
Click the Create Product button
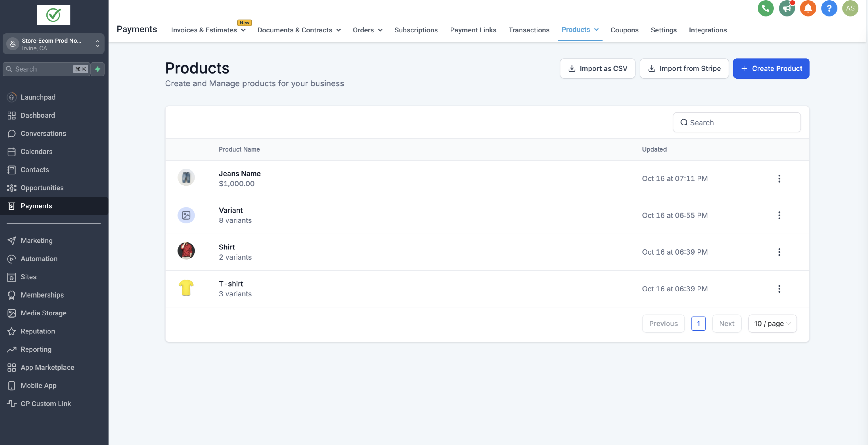point(771,68)
